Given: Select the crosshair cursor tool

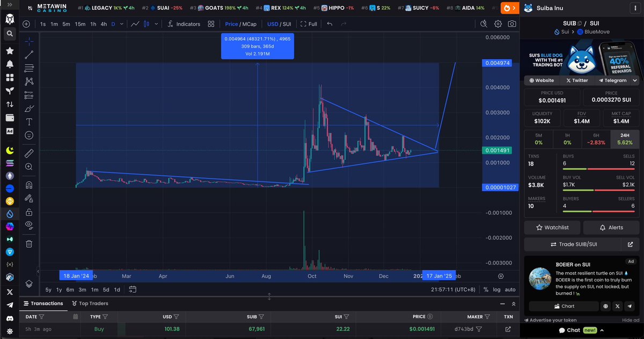Looking at the screenshot, I should click(x=29, y=41).
